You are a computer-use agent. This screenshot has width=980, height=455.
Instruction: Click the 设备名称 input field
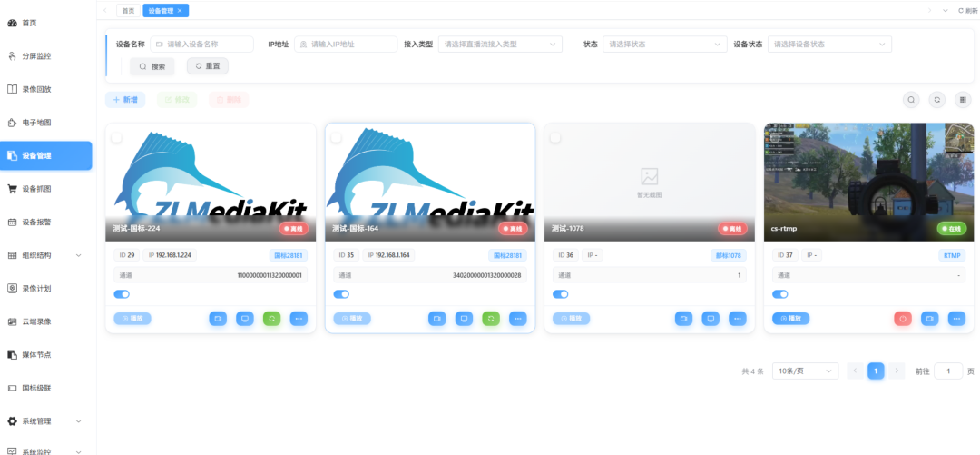201,44
